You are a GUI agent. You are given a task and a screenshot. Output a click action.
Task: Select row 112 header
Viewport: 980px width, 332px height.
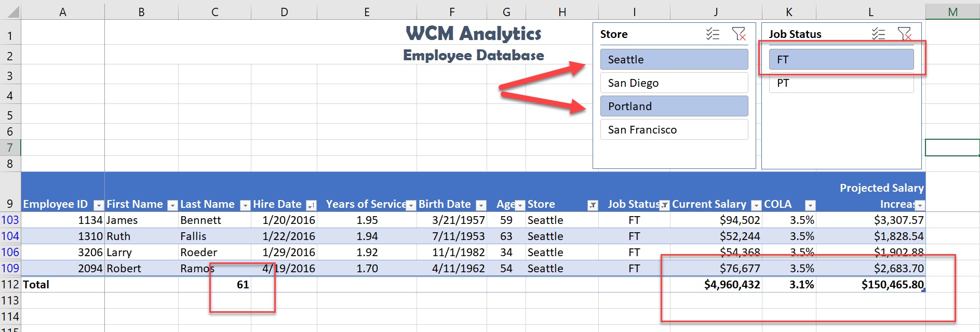10,284
